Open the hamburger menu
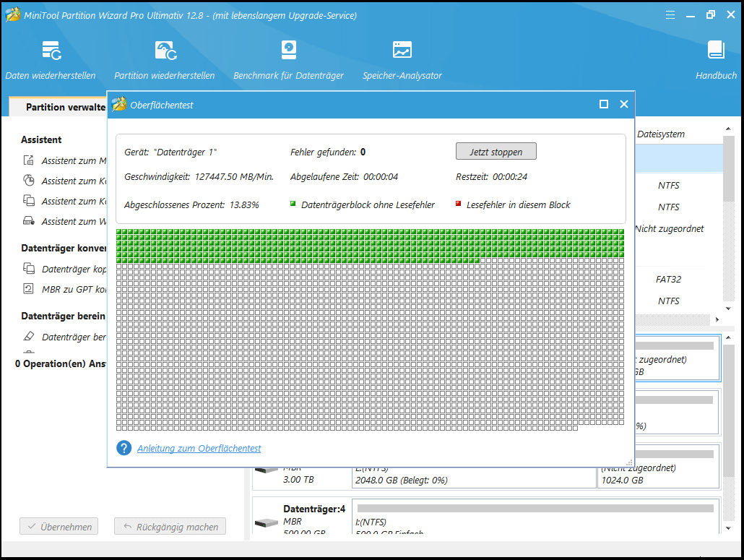The image size is (744, 560). (x=670, y=14)
